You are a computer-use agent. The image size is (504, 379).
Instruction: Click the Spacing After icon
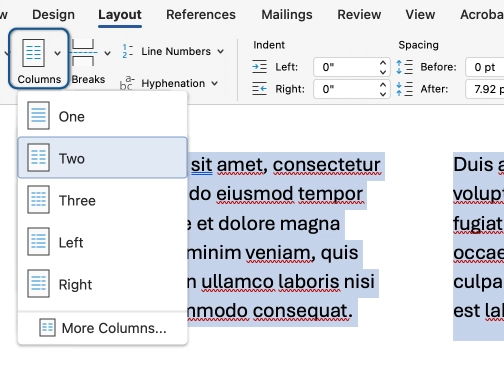(404, 89)
